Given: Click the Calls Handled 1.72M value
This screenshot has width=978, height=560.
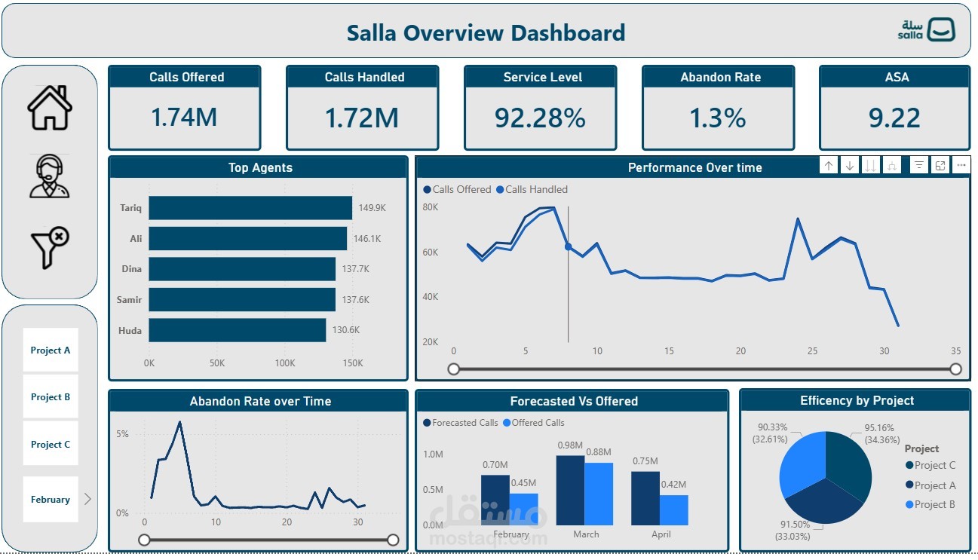Looking at the screenshot, I should pyautogui.click(x=362, y=118).
